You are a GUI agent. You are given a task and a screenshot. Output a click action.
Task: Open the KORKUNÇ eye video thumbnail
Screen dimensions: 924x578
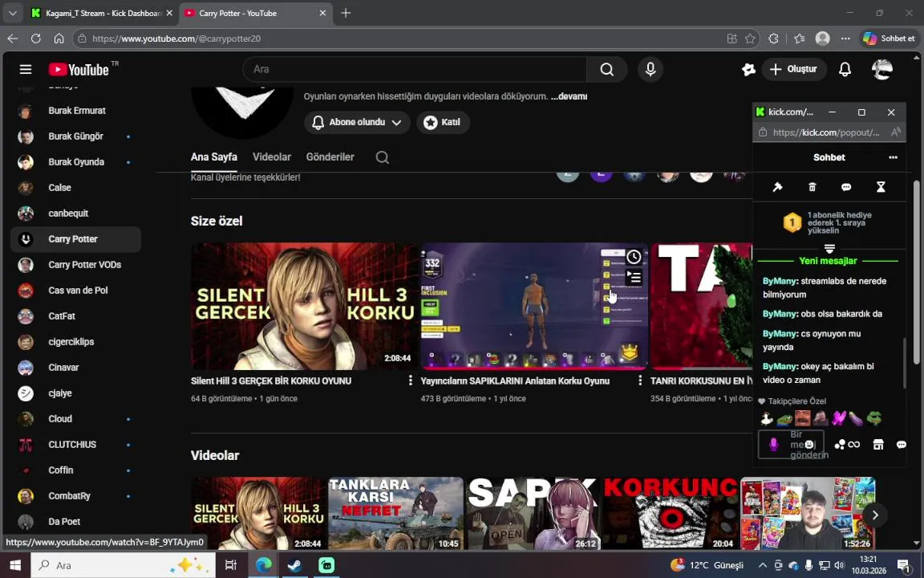[x=671, y=513]
